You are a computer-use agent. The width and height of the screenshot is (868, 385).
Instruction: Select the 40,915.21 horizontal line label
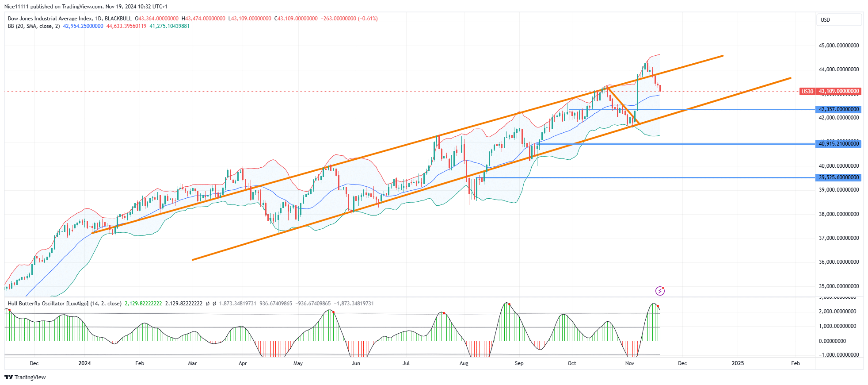coord(838,143)
